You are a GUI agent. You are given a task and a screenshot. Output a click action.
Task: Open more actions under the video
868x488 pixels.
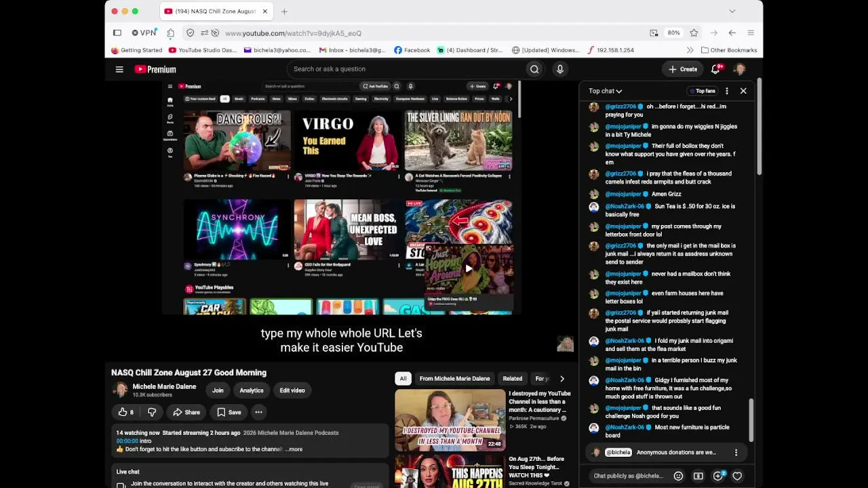(x=258, y=412)
